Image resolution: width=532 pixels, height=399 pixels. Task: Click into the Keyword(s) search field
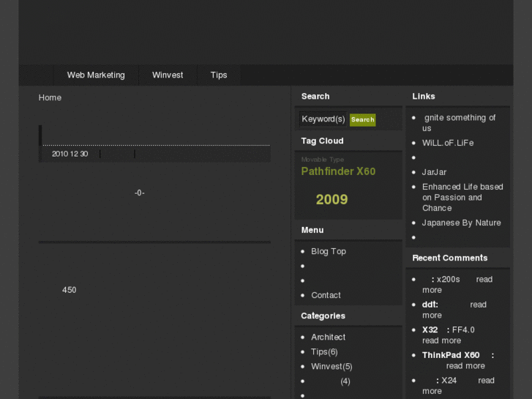tap(323, 119)
